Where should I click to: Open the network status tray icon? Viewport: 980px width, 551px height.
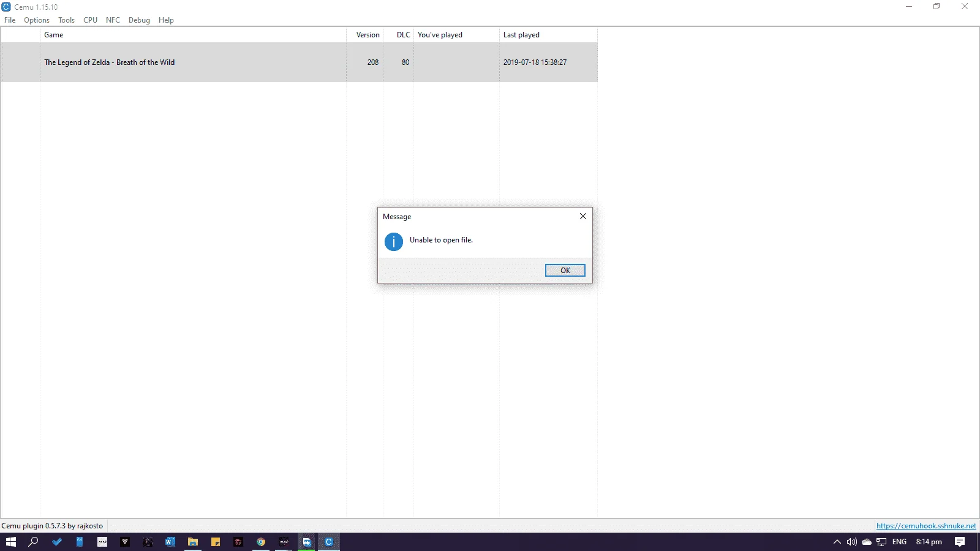pyautogui.click(x=881, y=542)
